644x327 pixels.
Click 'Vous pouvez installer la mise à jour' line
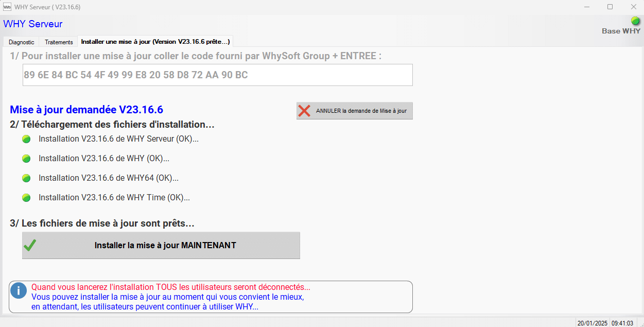click(x=168, y=297)
